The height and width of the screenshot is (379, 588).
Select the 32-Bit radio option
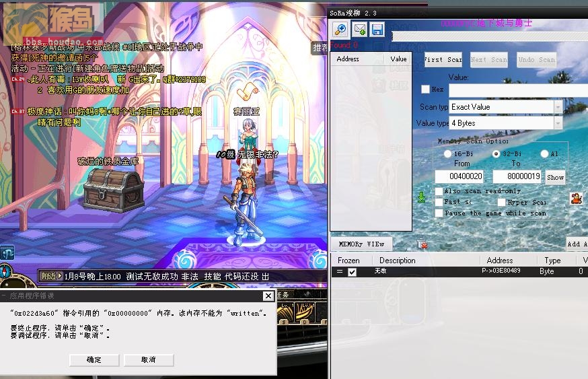click(496, 154)
